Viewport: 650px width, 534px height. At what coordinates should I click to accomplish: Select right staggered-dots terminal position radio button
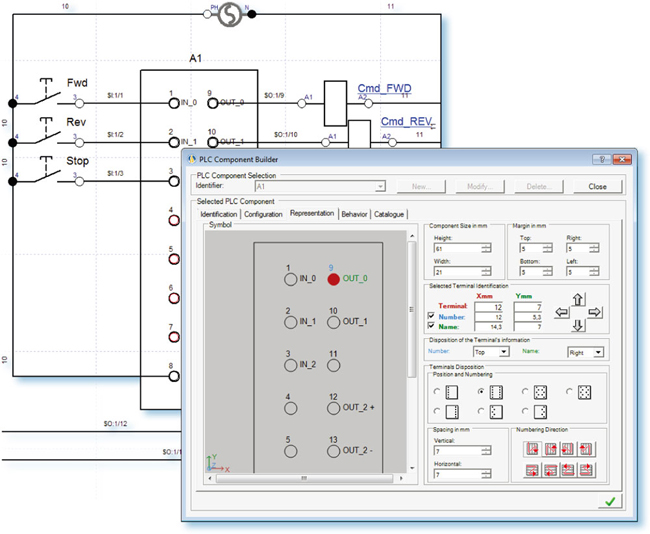coord(525,411)
